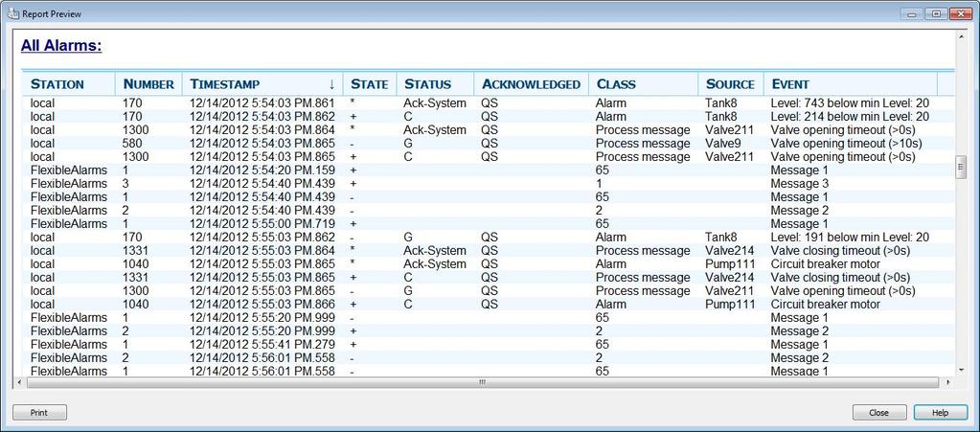Click event 'Level: 743 below min Level: 20'
980x432 pixels.
850,103
